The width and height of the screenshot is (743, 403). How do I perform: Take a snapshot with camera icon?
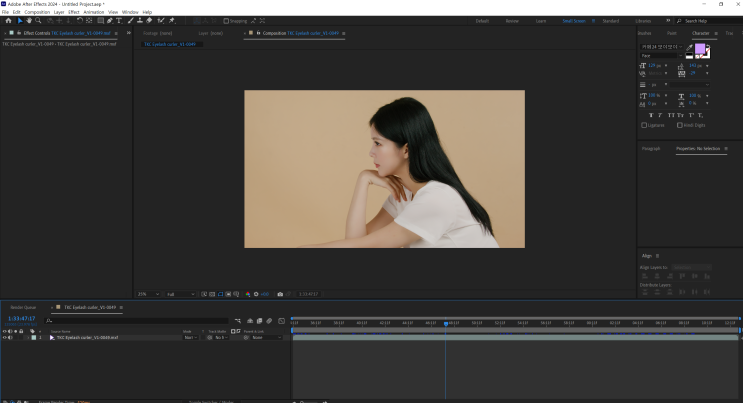pos(280,294)
